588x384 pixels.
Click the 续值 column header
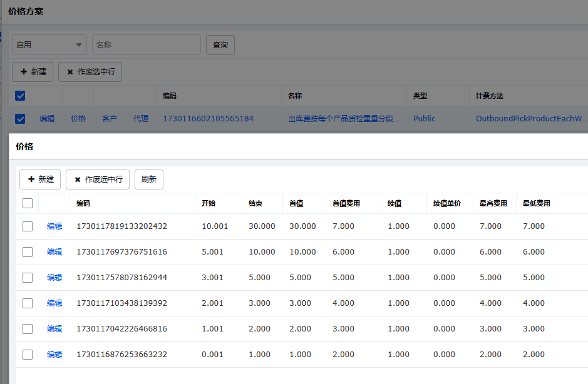(395, 203)
